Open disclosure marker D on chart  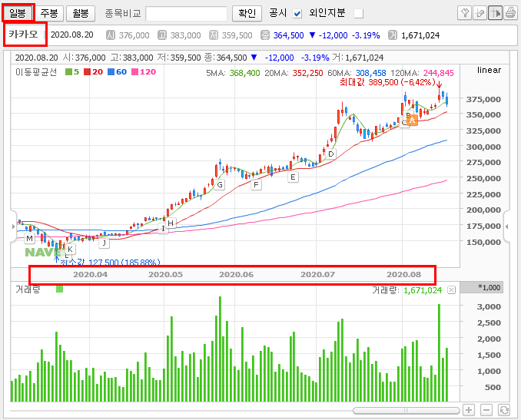(x=330, y=154)
